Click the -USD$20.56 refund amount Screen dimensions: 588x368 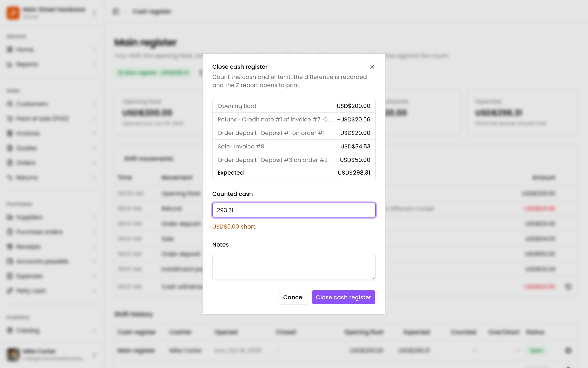354,120
